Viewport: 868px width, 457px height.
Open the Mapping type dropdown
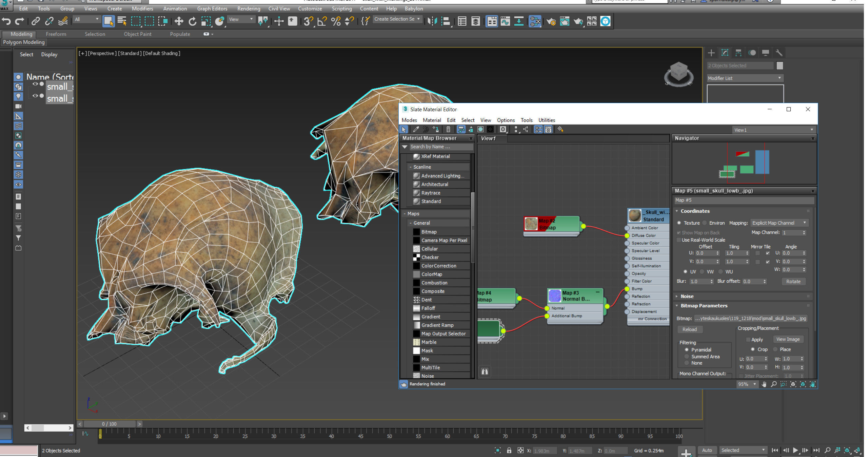780,223
